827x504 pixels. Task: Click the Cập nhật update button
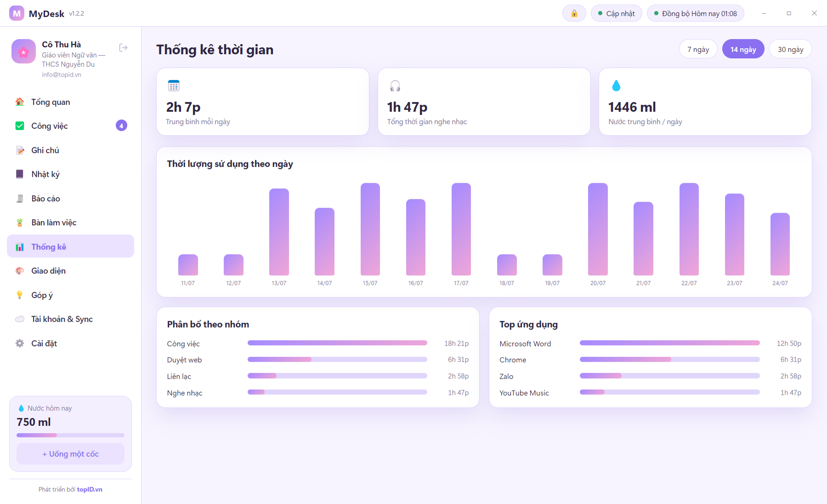(x=616, y=13)
